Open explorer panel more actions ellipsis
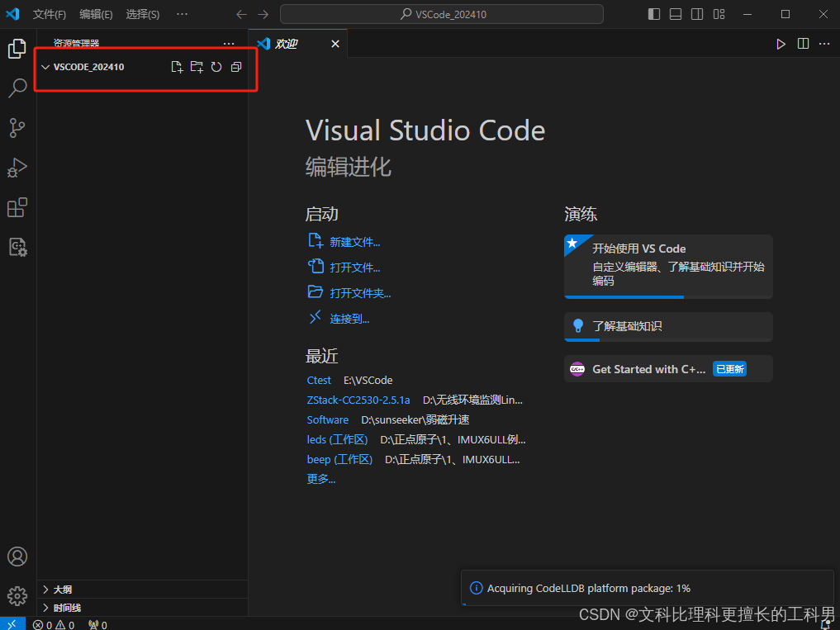Screen dimensions: 840x630 click(x=229, y=44)
